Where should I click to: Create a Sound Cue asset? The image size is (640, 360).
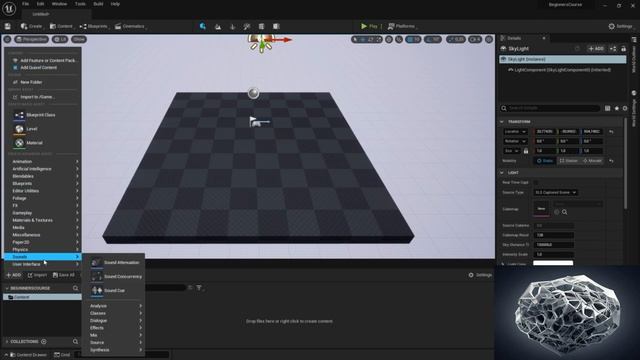pyautogui.click(x=114, y=290)
